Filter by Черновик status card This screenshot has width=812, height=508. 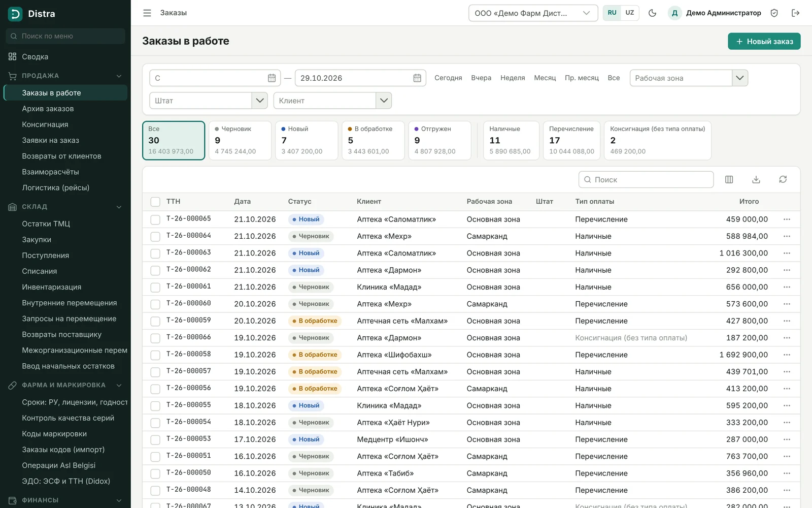[x=240, y=140]
